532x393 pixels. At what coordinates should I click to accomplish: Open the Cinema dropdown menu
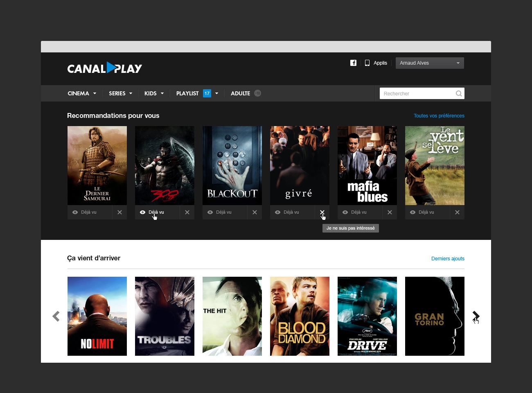pyautogui.click(x=82, y=93)
